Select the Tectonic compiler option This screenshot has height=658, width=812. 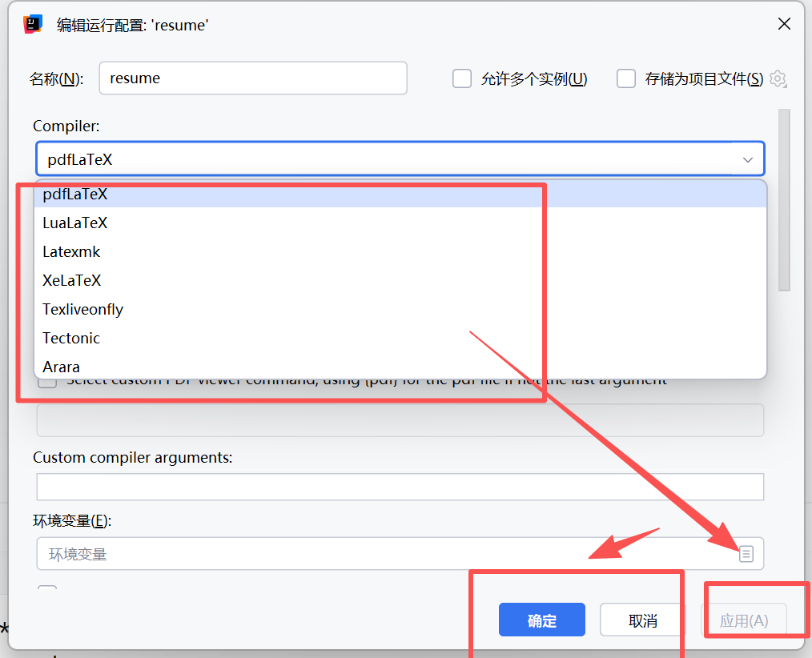[x=71, y=339]
